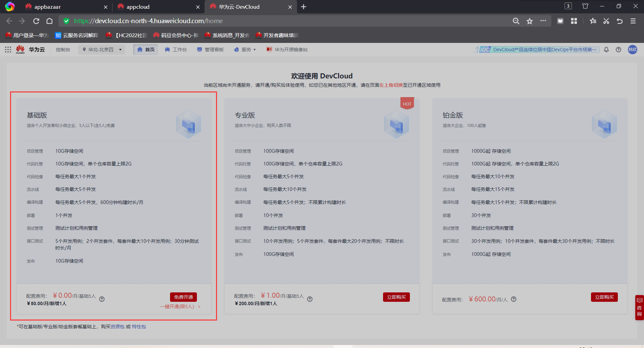Viewport: 644px width, 348px height.
Task: Click the Huawei logo icon
Action: tap(20, 50)
